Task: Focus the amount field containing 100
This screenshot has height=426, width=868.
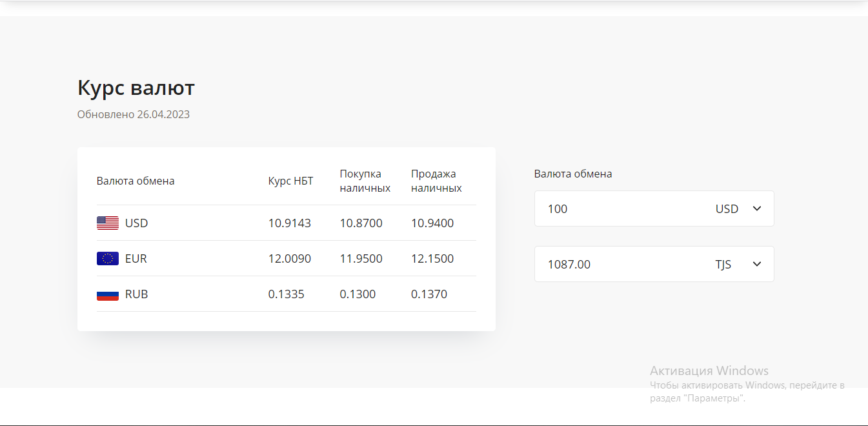Action: pyautogui.click(x=613, y=209)
